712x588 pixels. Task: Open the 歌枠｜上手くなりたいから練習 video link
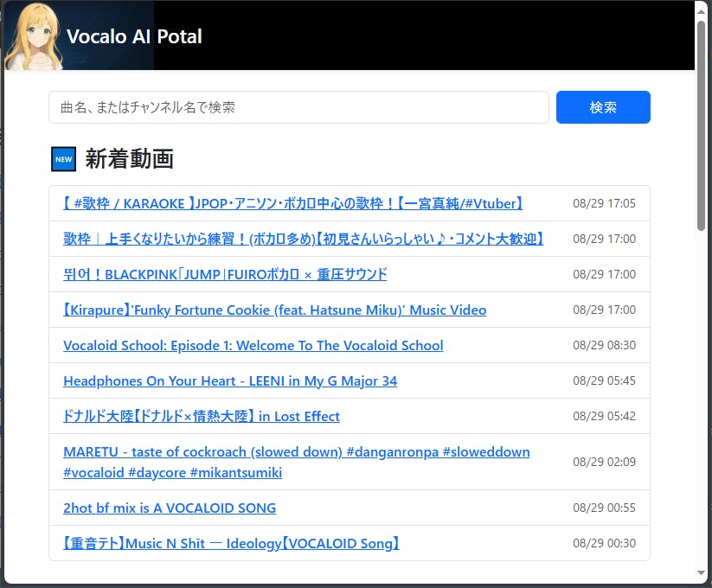(x=303, y=239)
